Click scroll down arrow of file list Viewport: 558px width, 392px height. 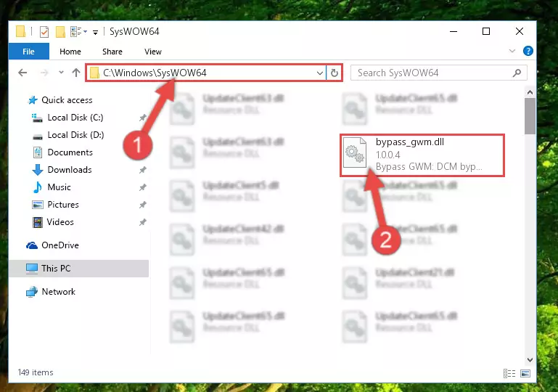[530, 360]
